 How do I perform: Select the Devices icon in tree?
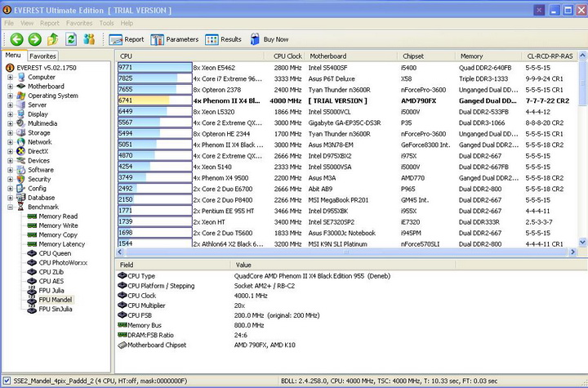pyautogui.click(x=21, y=161)
